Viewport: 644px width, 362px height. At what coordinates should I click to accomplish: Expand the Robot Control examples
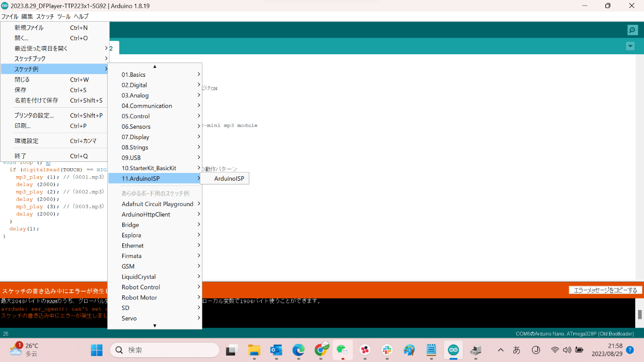pos(155,287)
